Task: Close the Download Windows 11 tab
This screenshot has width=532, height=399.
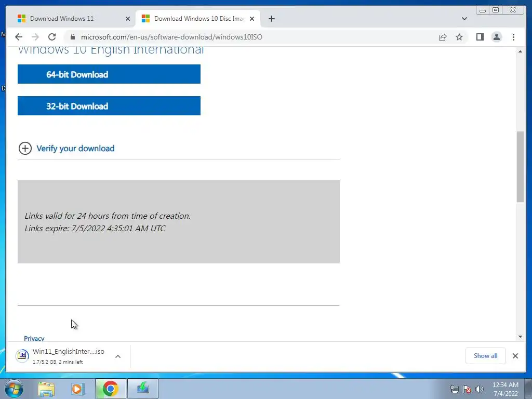Action: click(x=128, y=19)
